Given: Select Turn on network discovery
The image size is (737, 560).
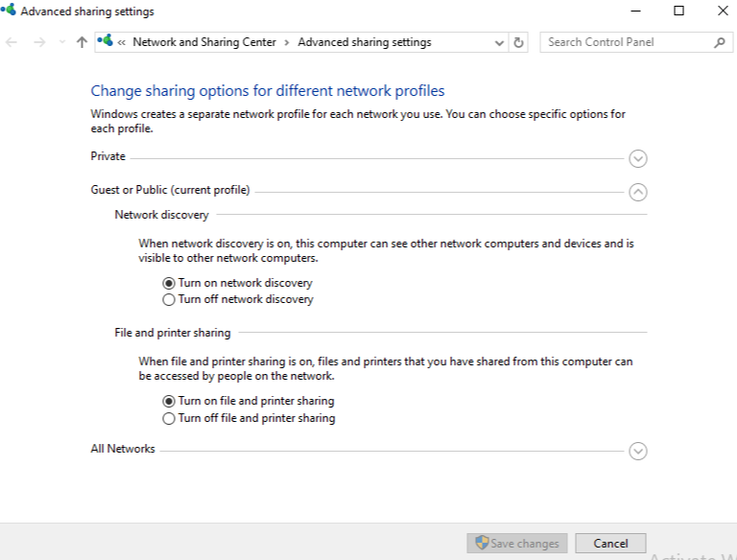Looking at the screenshot, I should (x=237, y=283).
